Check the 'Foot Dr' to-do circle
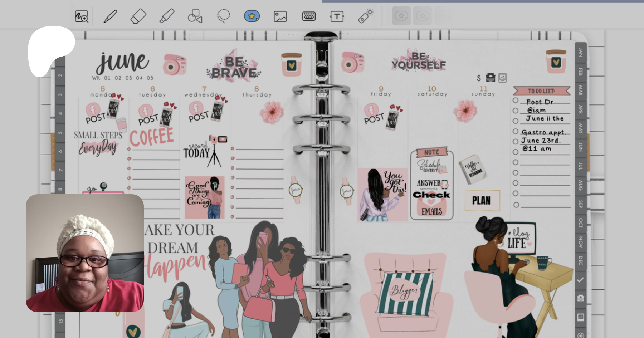This screenshot has height=338, width=644. pyautogui.click(x=516, y=101)
